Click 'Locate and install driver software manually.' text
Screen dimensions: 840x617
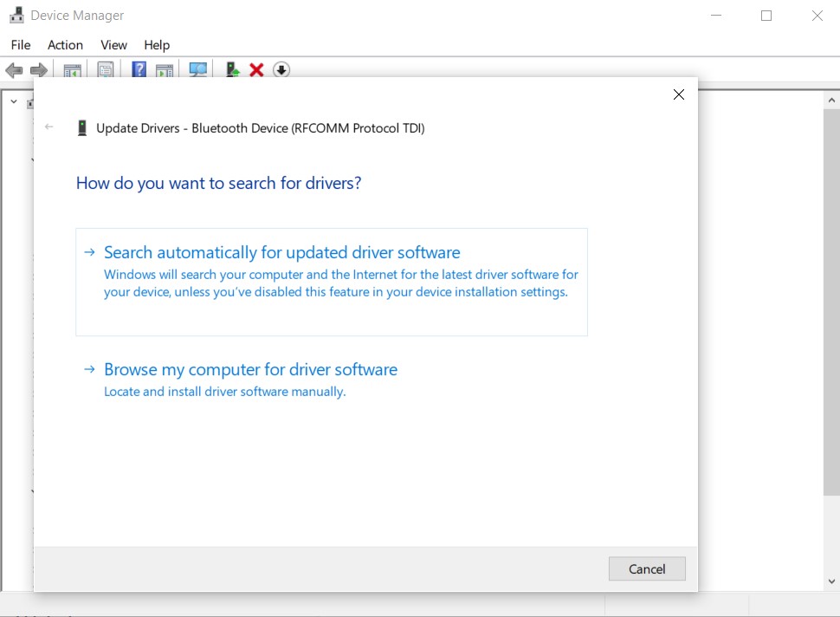(x=225, y=392)
